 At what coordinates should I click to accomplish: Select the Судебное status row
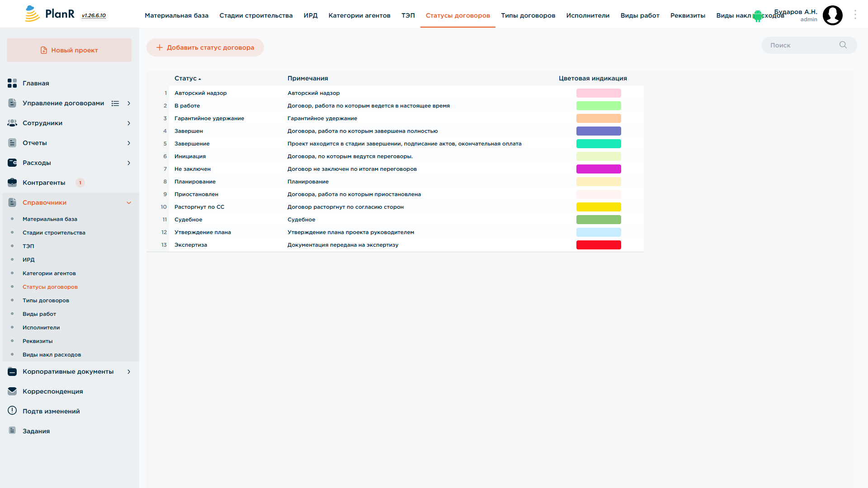395,220
